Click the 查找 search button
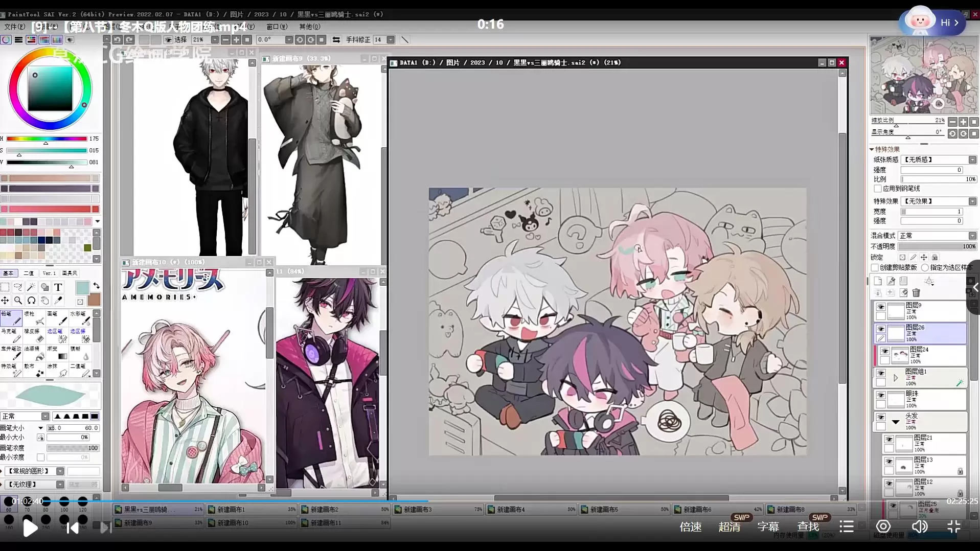The image size is (980, 551). (x=808, y=527)
